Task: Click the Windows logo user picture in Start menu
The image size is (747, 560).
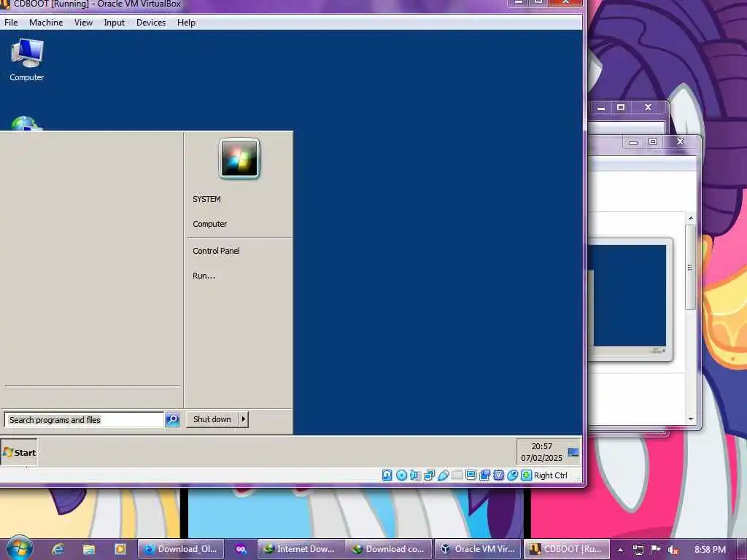Action: [239, 158]
